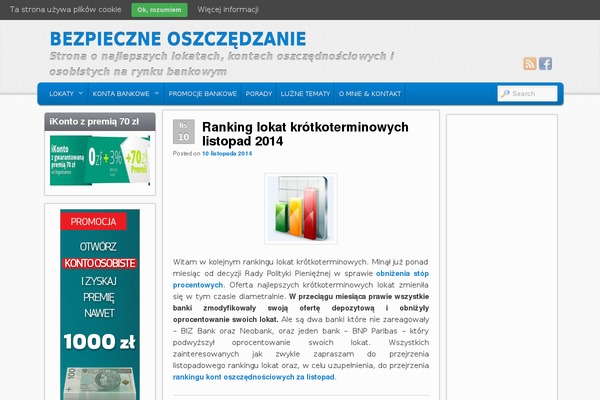Click the Promocja konto osobiste 1000 zł banner
600x400 pixels.
tap(100, 304)
